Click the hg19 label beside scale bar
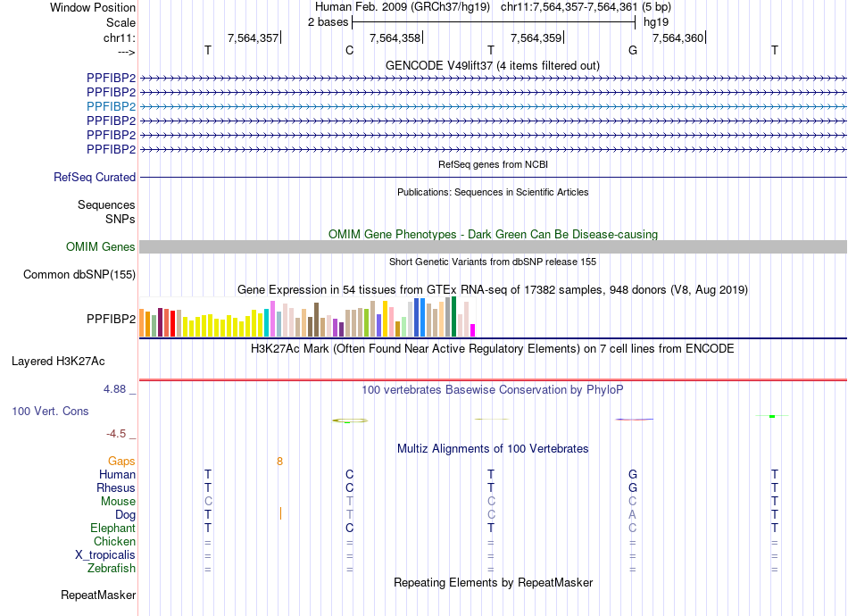 [x=656, y=22]
